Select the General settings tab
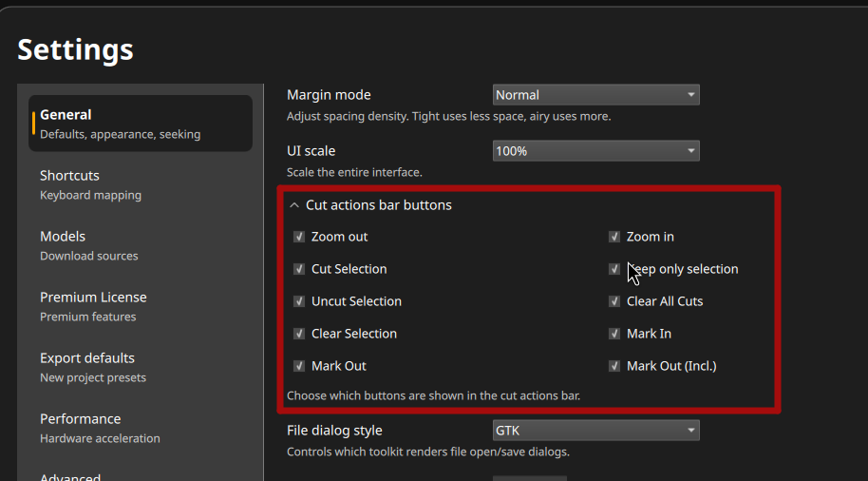 tap(141, 124)
